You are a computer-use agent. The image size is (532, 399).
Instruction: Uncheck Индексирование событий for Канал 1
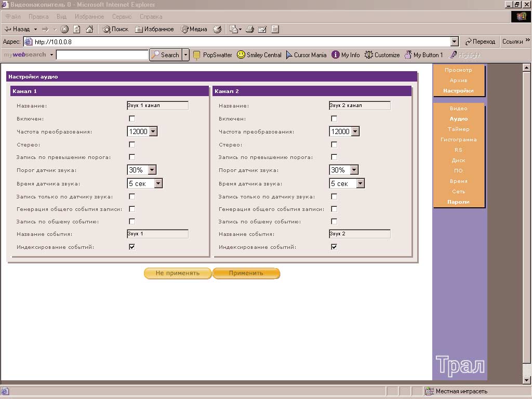(x=132, y=247)
